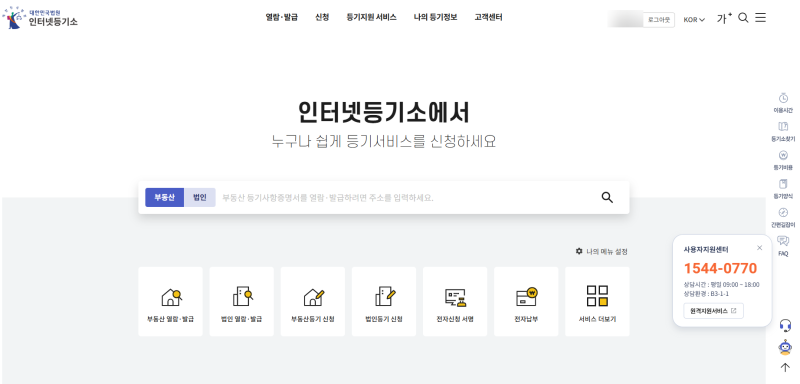Open the 나의 등기정보 menu
Screen dimensions: 800x384
[435, 17]
